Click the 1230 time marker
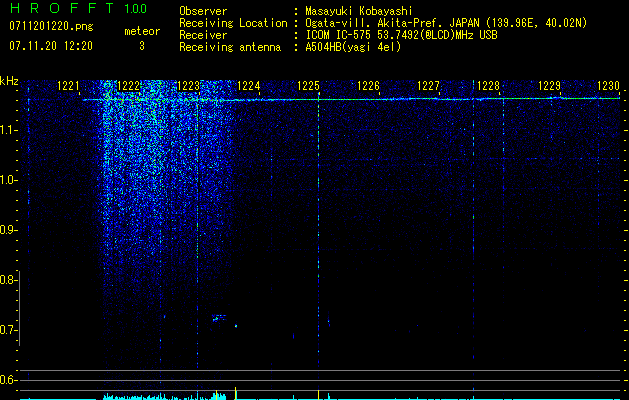Viewport: 629px width, 400px height. [x=609, y=86]
